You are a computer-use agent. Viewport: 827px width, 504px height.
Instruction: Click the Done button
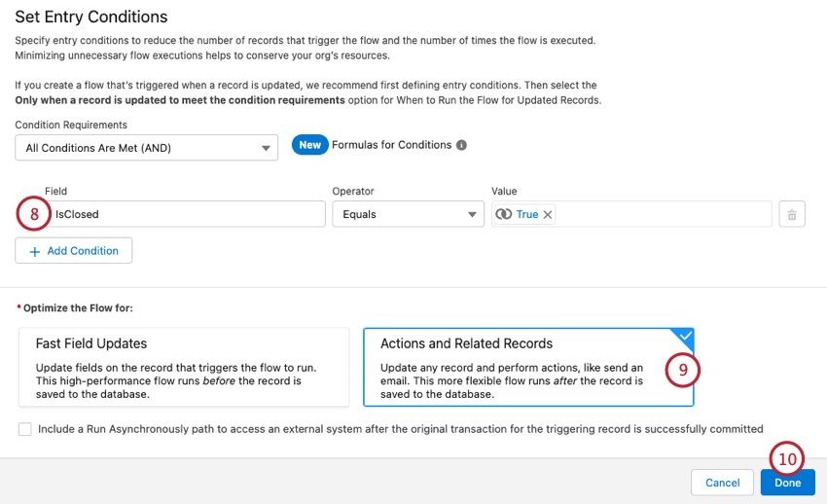click(x=787, y=483)
